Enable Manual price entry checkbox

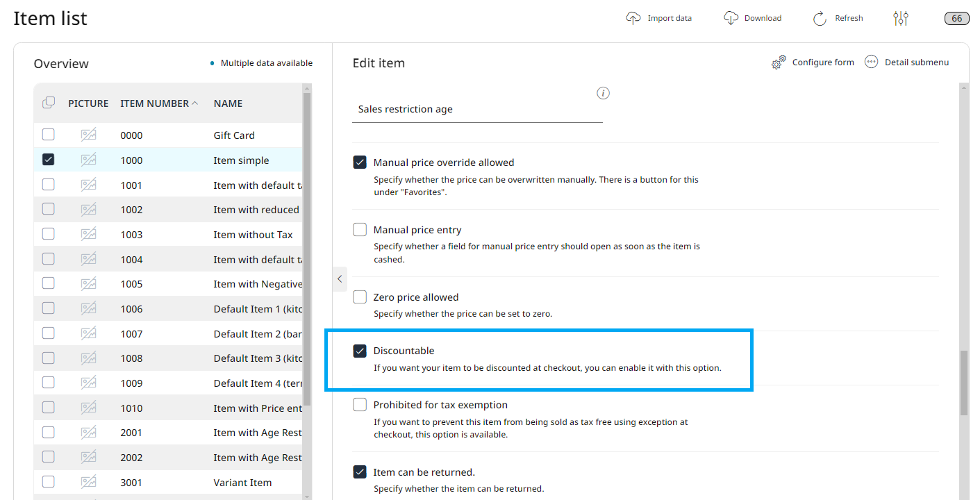coord(360,230)
